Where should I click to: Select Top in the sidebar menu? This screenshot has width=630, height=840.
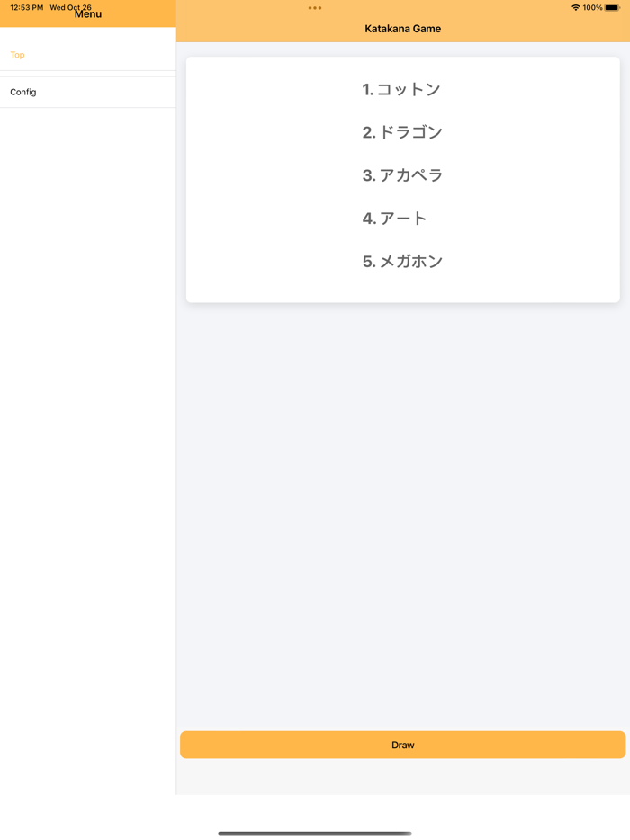16,55
